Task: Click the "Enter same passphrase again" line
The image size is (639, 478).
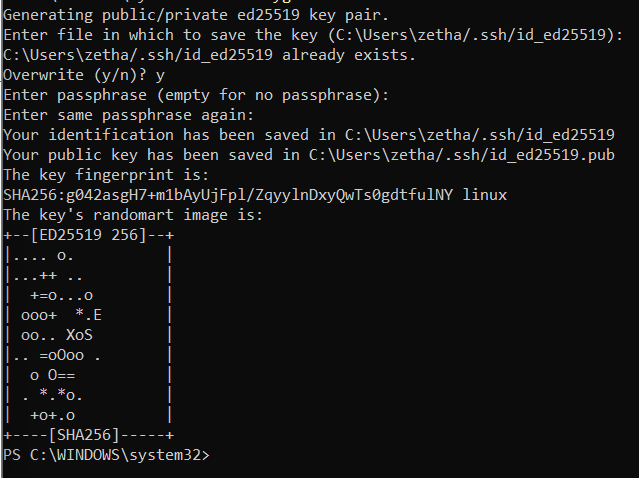Action: [130, 114]
